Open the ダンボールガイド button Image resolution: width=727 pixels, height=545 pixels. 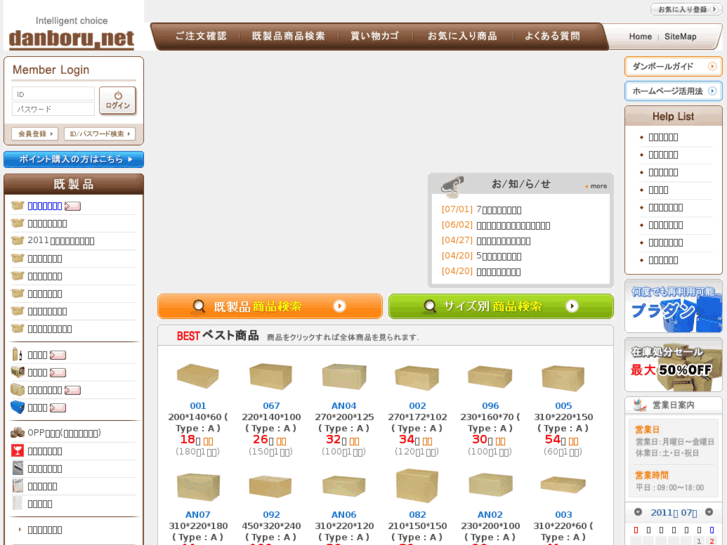[673, 66]
